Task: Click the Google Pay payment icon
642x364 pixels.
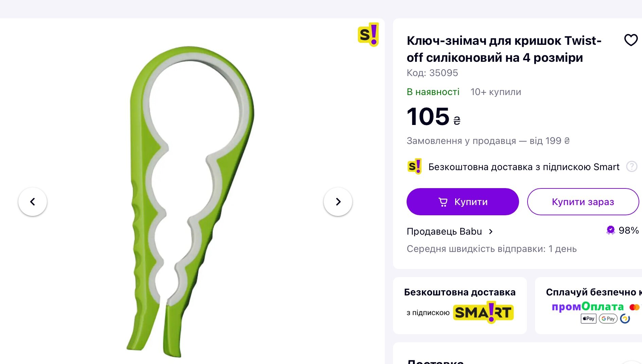Action: tap(608, 318)
